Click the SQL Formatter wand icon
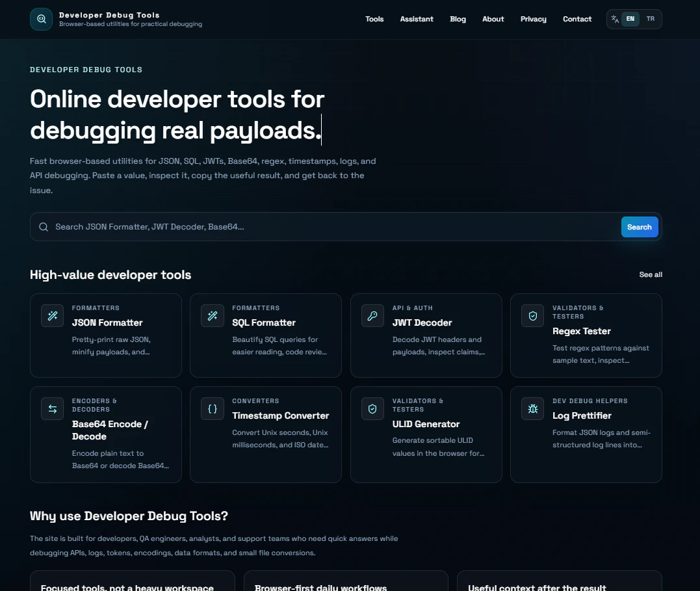 [x=213, y=316]
